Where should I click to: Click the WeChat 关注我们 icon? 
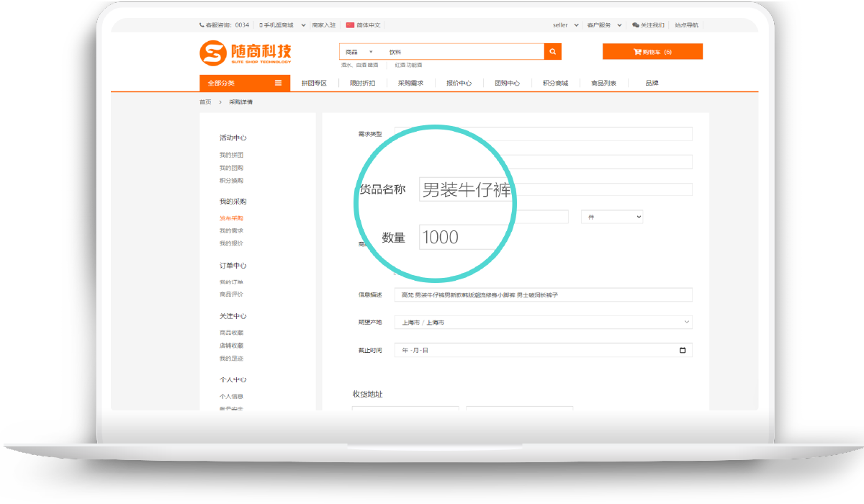[x=636, y=25]
